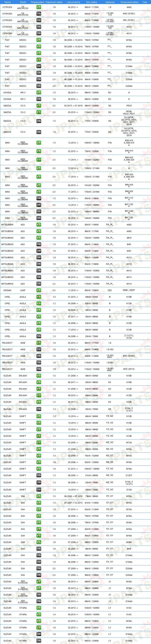The height and width of the screenshot is (644, 151).
Task: Click petrol icon for Mini Clubman 170kW / 231KM
Action: click(39, 192)
